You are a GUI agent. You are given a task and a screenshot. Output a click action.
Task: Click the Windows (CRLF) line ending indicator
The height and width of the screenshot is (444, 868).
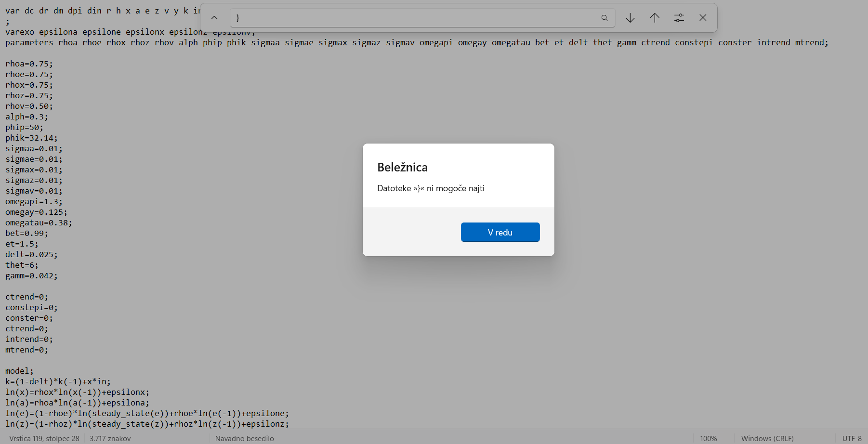[767, 438]
